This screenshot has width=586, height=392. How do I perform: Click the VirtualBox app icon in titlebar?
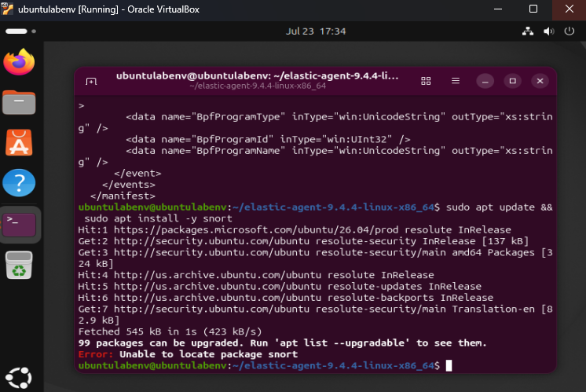point(7,9)
